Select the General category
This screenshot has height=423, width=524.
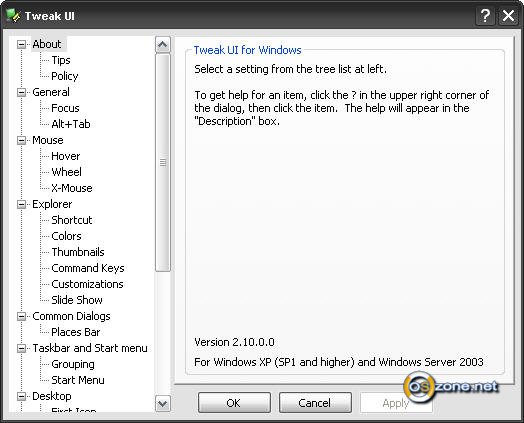51,92
